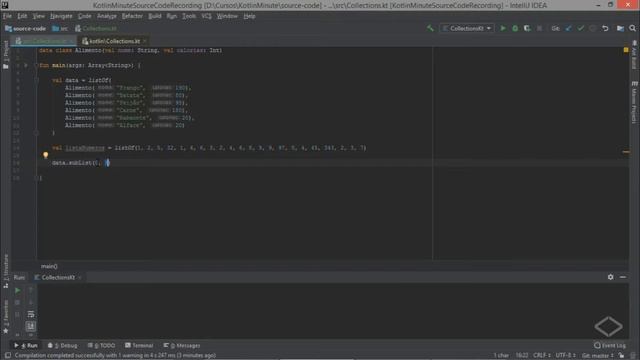
Task: Open the Build menu
Action: click(155, 16)
